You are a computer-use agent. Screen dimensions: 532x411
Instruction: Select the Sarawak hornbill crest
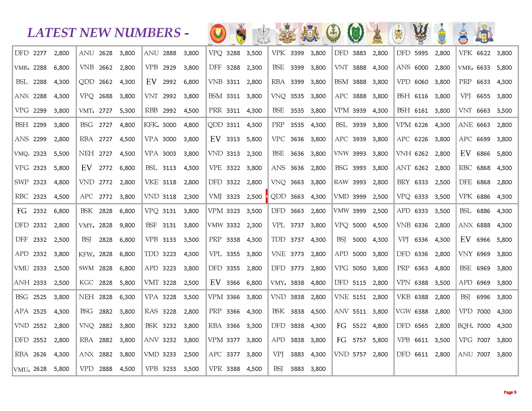click(421, 34)
